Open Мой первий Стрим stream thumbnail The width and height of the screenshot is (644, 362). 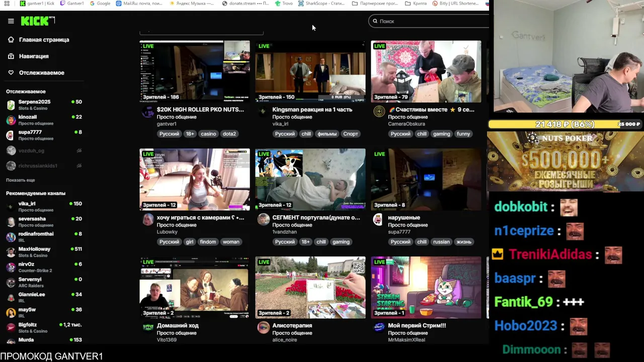click(426, 288)
